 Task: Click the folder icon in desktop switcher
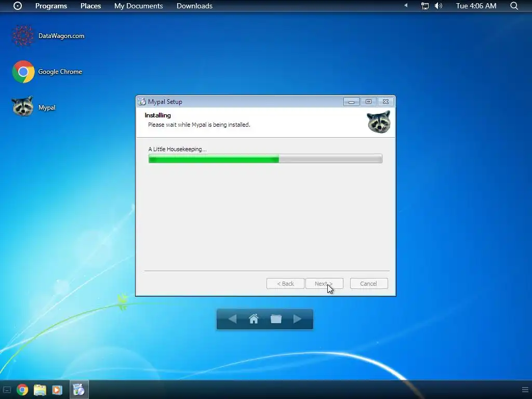276,319
